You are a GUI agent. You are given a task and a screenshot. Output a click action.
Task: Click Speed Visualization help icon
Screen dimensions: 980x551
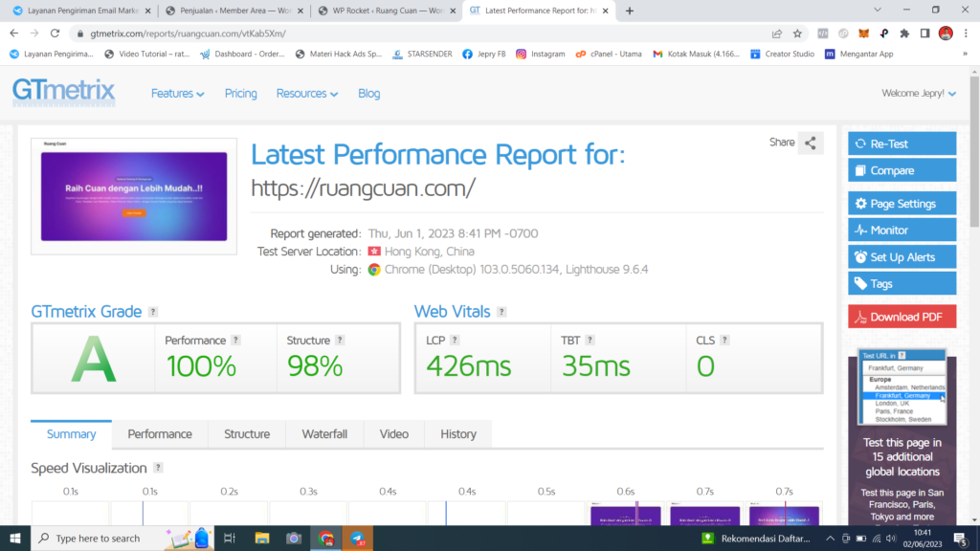[x=158, y=468]
